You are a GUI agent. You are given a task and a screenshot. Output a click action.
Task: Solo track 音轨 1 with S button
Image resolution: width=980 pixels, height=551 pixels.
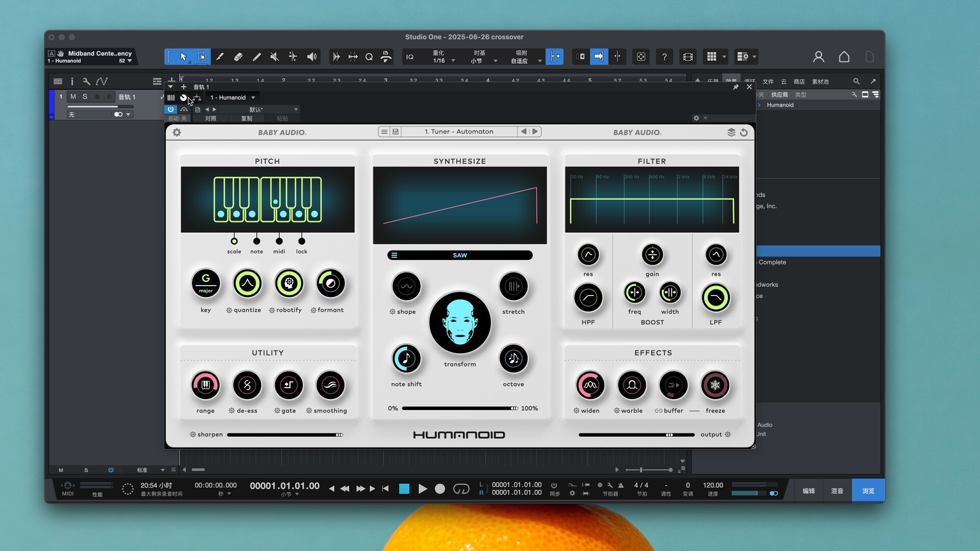(x=85, y=96)
